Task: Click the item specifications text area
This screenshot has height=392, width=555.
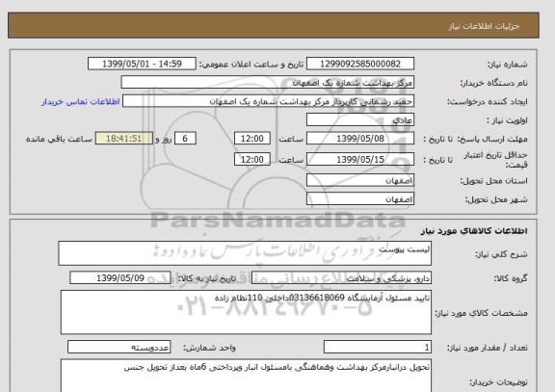Action: [x=246, y=312]
